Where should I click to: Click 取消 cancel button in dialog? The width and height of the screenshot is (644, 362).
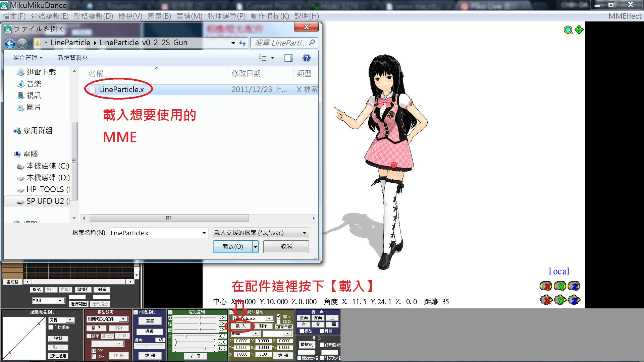tap(286, 247)
